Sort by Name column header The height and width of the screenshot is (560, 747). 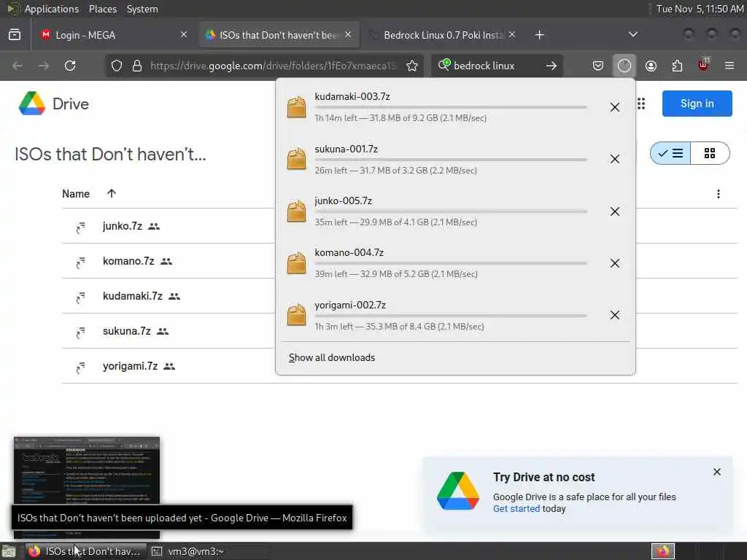point(76,194)
